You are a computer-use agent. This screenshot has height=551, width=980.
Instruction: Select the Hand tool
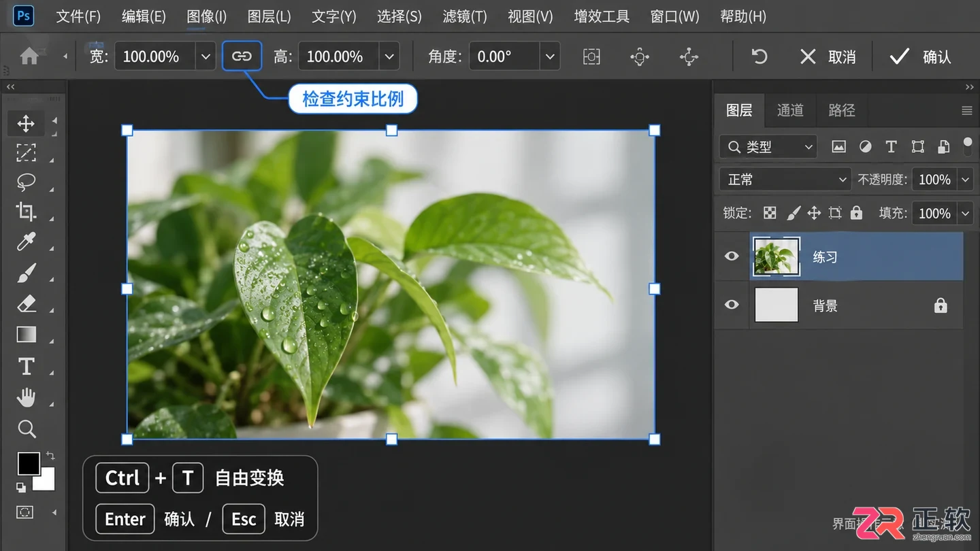click(x=26, y=397)
